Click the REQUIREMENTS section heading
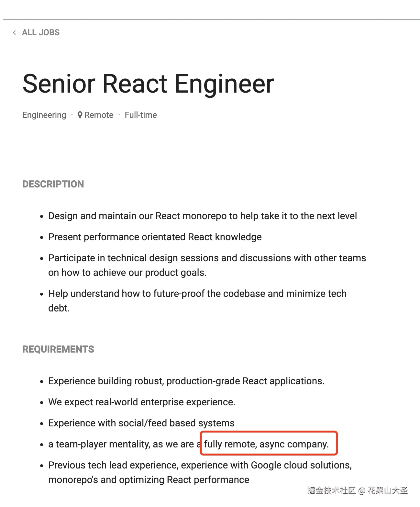420x507 pixels. (58, 349)
